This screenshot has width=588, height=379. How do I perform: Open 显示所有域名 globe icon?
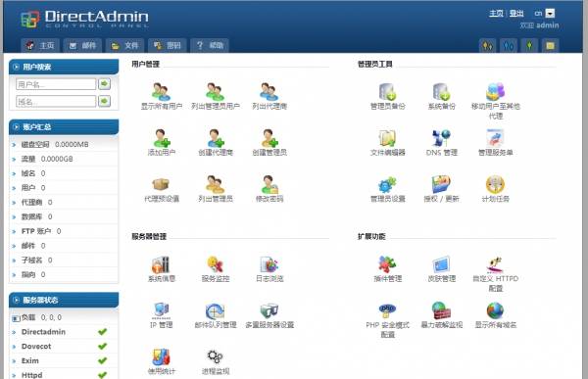click(x=495, y=310)
